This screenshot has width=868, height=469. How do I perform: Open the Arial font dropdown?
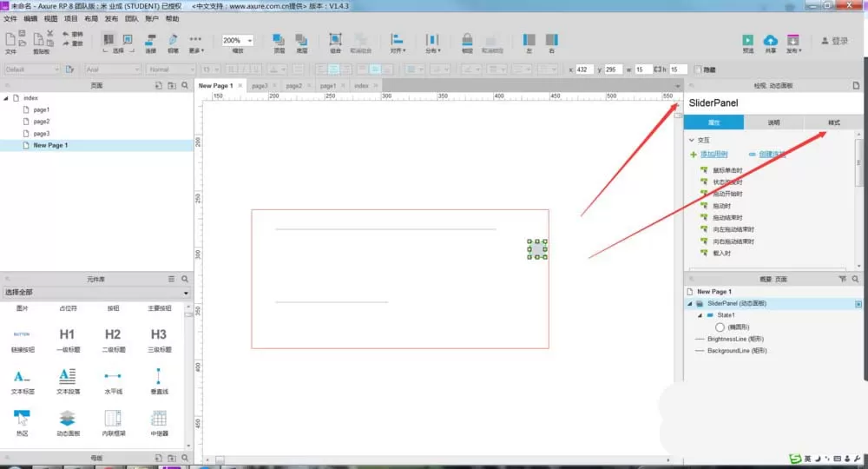113,69
